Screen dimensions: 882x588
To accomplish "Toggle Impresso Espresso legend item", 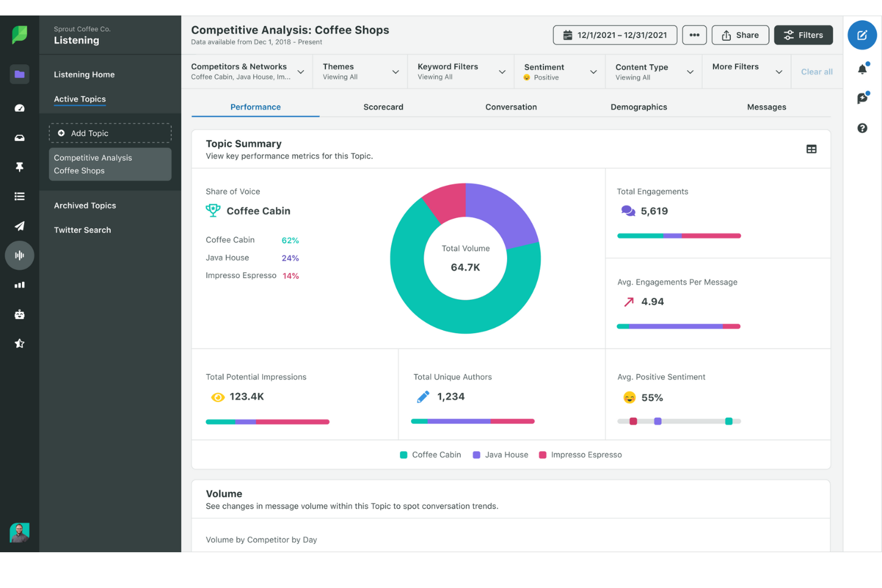I will coord(580,455).
